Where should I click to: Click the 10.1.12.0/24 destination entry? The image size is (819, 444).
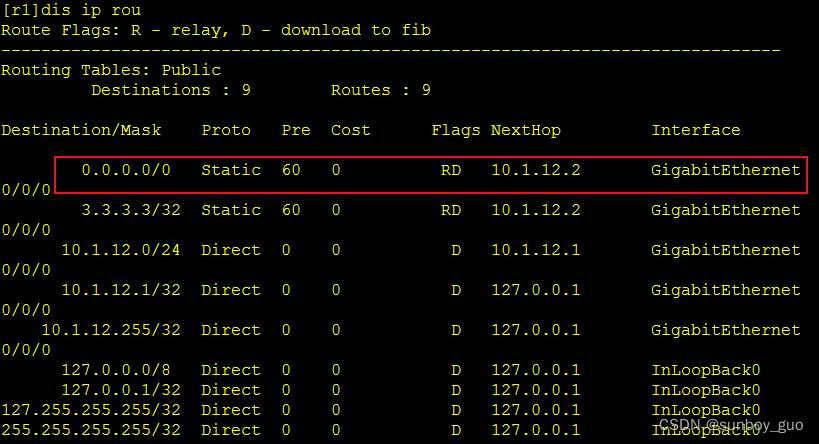tap(121, 250)
